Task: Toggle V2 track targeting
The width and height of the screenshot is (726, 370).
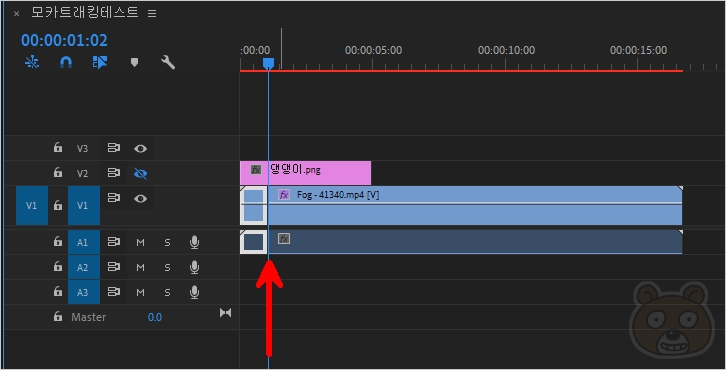Action: pyautogui.click(x=82, y=173)
